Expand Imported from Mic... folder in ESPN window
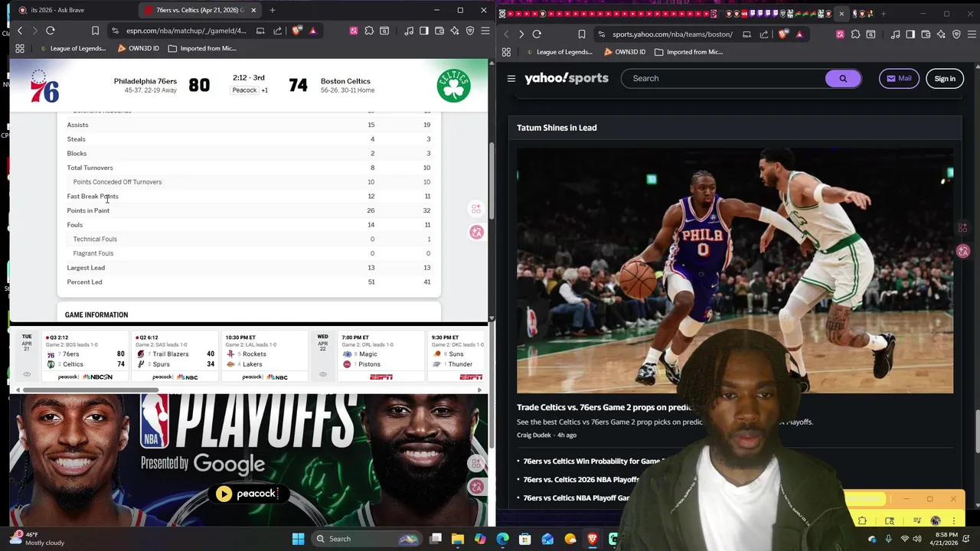 pyautogui.click(x=202, y=48)
